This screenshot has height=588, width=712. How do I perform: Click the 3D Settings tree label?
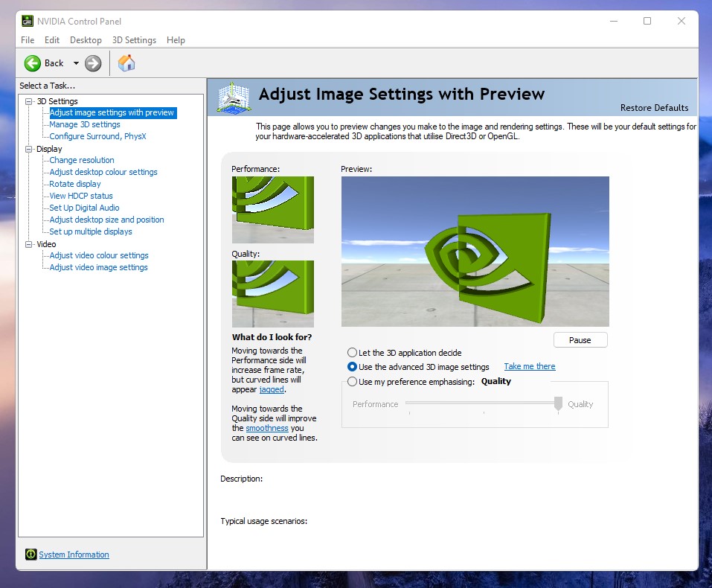click(x=57, y=101)
